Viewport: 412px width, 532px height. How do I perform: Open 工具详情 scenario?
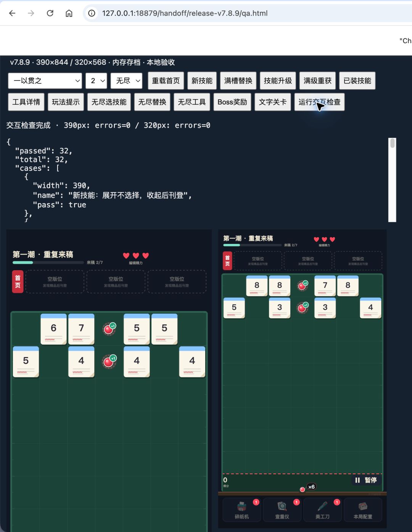point(26,102)
